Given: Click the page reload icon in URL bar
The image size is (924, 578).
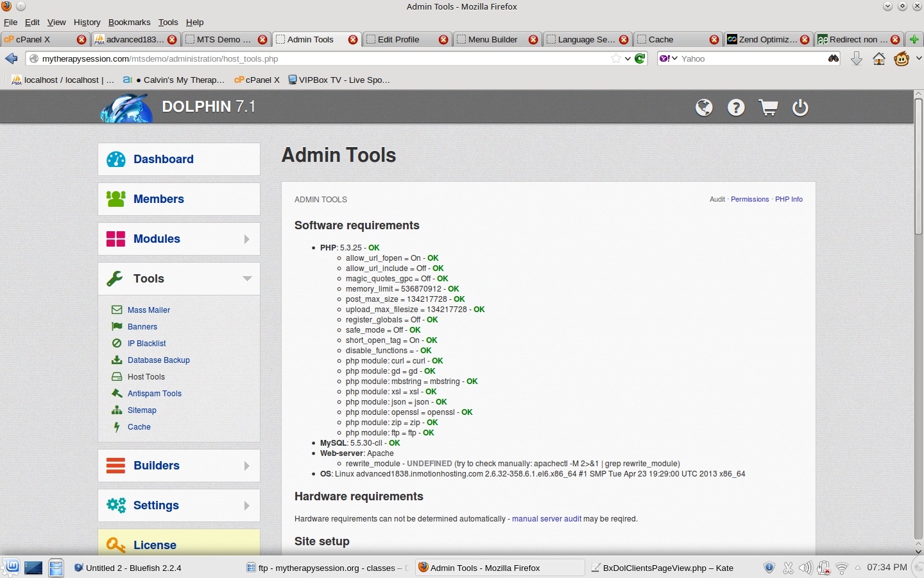Looking at the screenshot, I should pyautogui.click(x=640, y=58).
